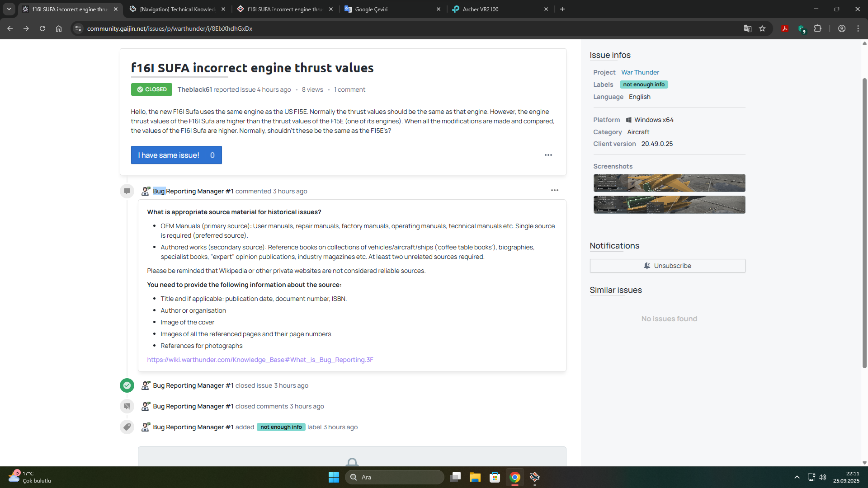Click the Google Translate icon in address bar
The height and width of the screenshot is (488, 868).
coord(747,28)
